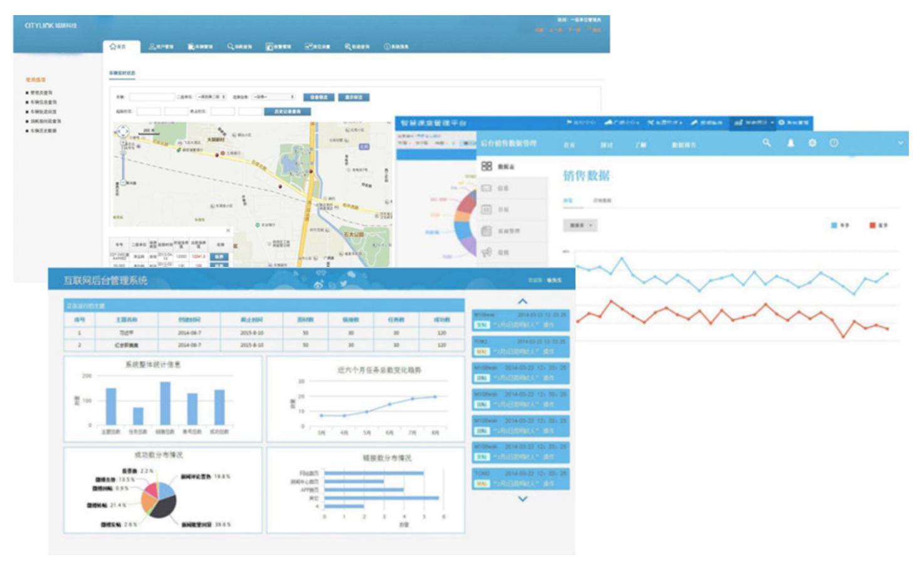924x579 pixels.
Task: Click the zoom-magnifier icon tab next to info tab
Action: coord(357,46)
